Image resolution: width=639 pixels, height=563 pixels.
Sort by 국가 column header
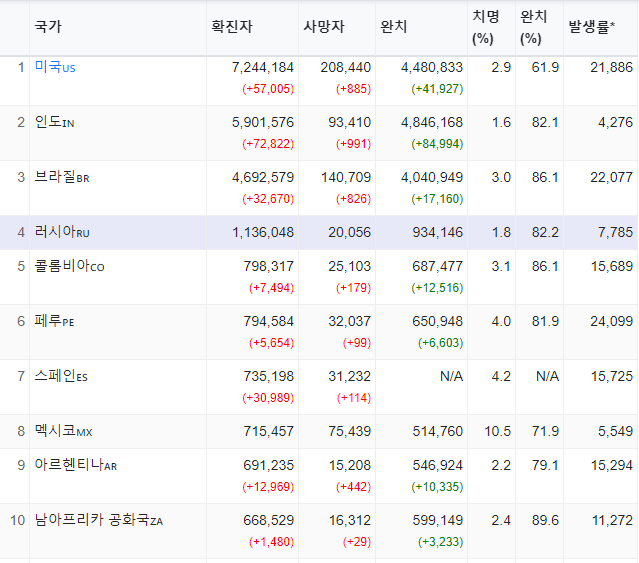coord(48,27)
